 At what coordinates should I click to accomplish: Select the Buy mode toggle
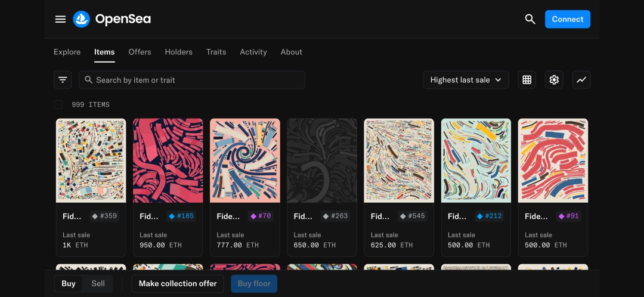pos(69,283)
